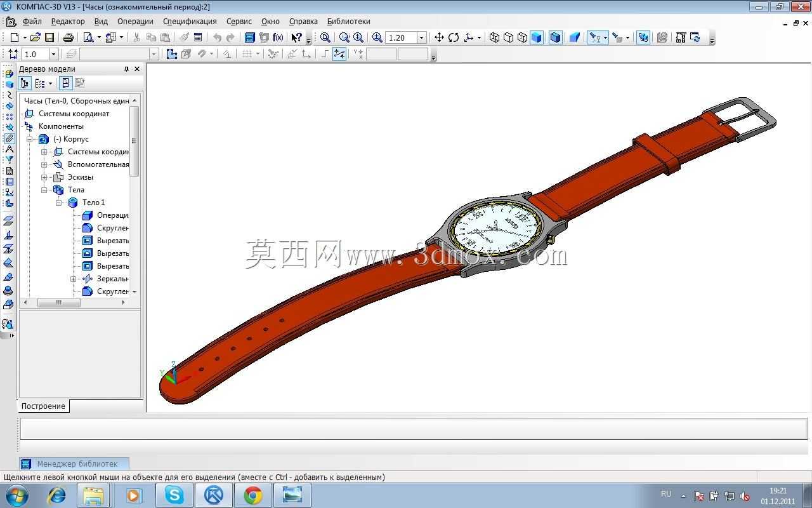Toggle the tree window display button
The height and width of the screenshot is (508, 812).
(66, 83)
